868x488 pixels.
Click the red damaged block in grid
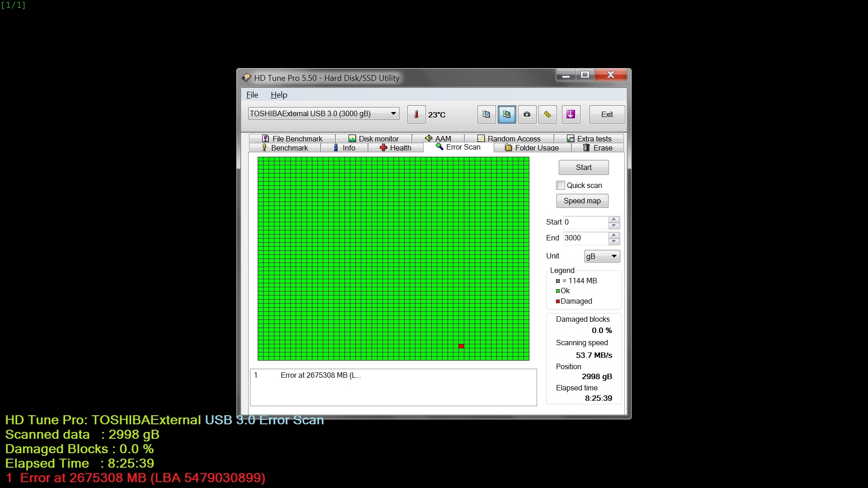point(461,346)
